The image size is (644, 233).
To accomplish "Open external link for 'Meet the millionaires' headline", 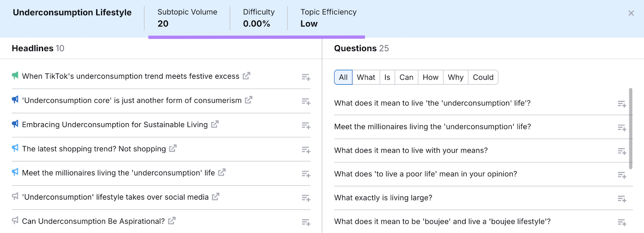I will point(222,172).
